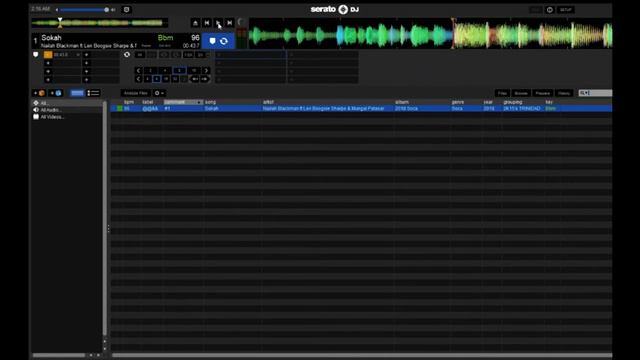Click the crate panel vertical scrollbar
Screen dimensions: 640x360
coord(105,218)
